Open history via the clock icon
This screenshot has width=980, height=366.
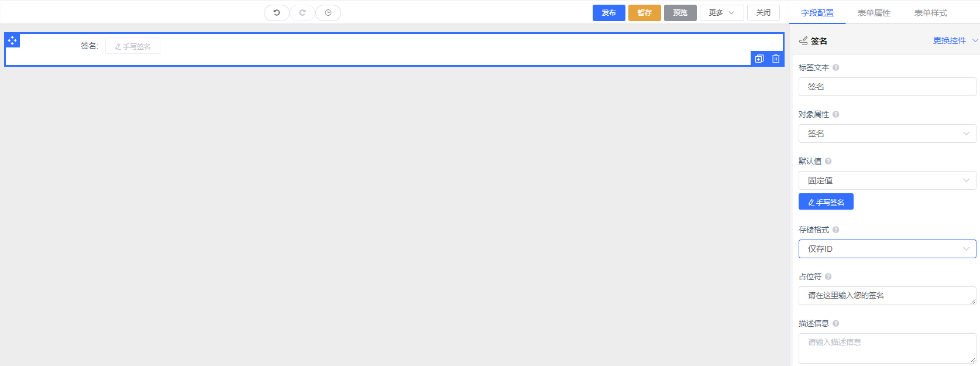click(328, 13)
